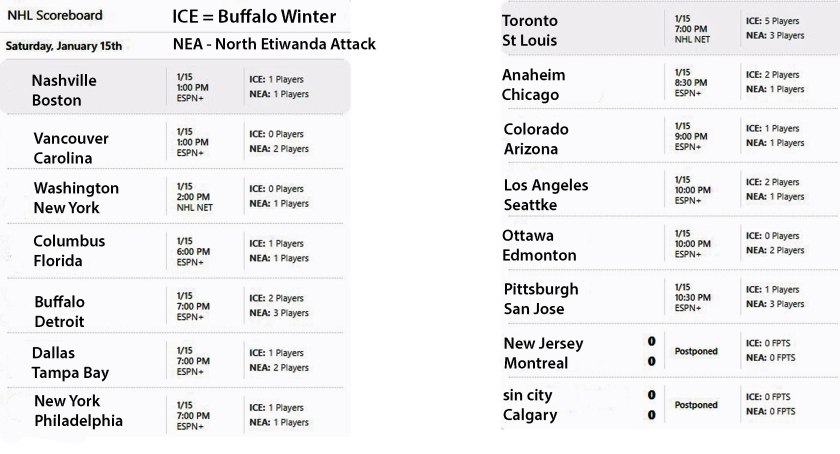Open Los Angeles vs Seattle matchup

[670, 190]
